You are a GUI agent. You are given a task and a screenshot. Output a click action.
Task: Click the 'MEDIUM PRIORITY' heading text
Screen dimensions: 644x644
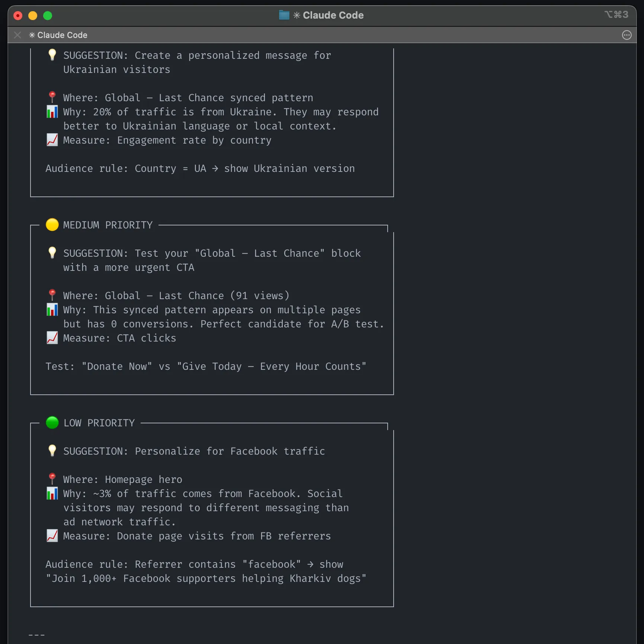(108, 225)
